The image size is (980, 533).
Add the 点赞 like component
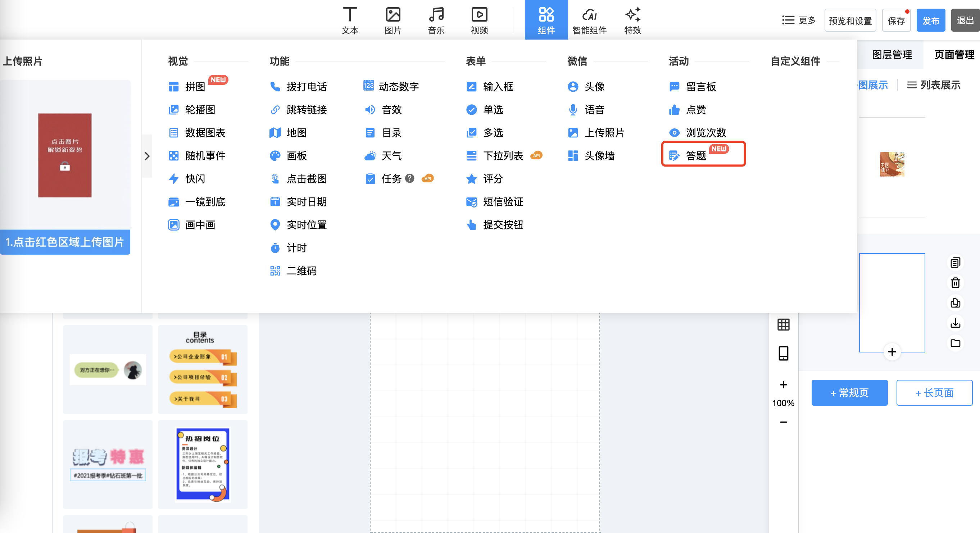tap(688, 110)
